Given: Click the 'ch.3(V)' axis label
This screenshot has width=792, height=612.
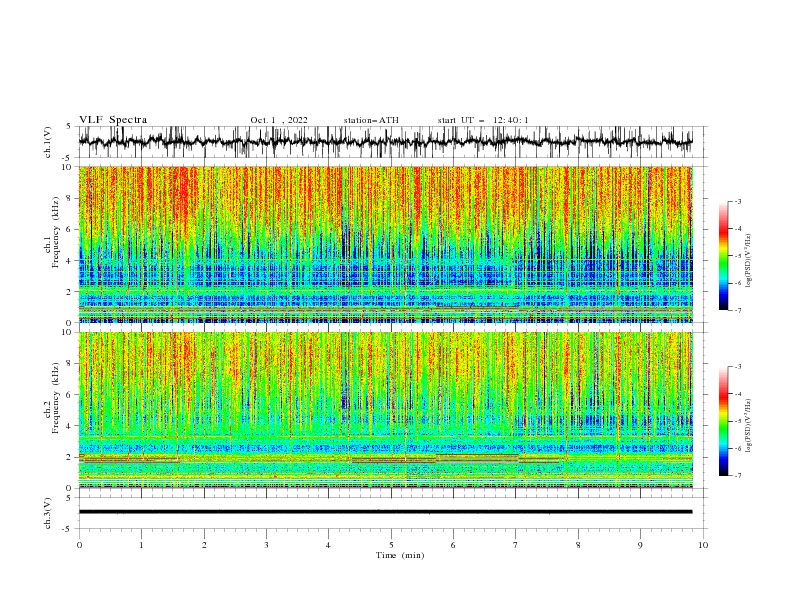Looking at the screenshot, I should pos(48,513).
